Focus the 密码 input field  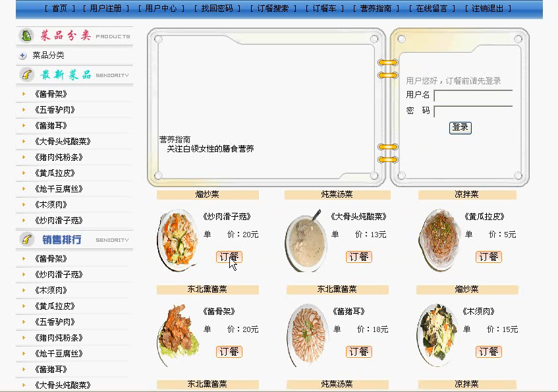click(x=473, y=111)
